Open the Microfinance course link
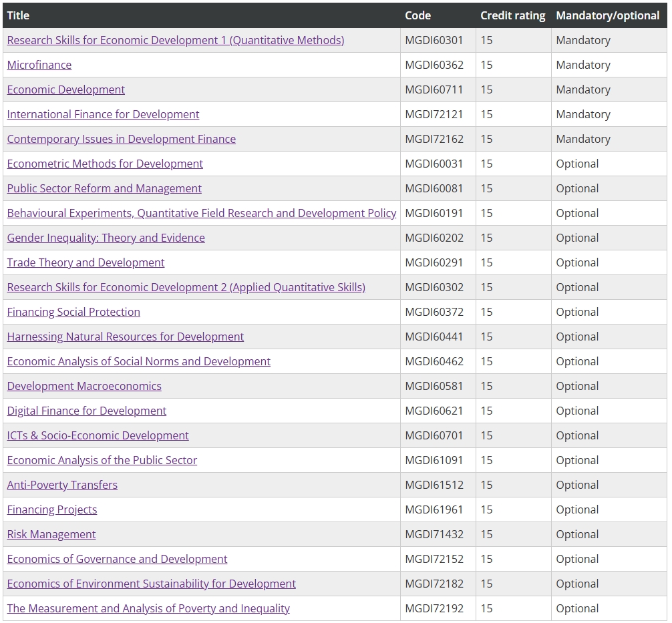Image resolution: width=672 pixels, height=623 pixels. [x=39, y=65]
